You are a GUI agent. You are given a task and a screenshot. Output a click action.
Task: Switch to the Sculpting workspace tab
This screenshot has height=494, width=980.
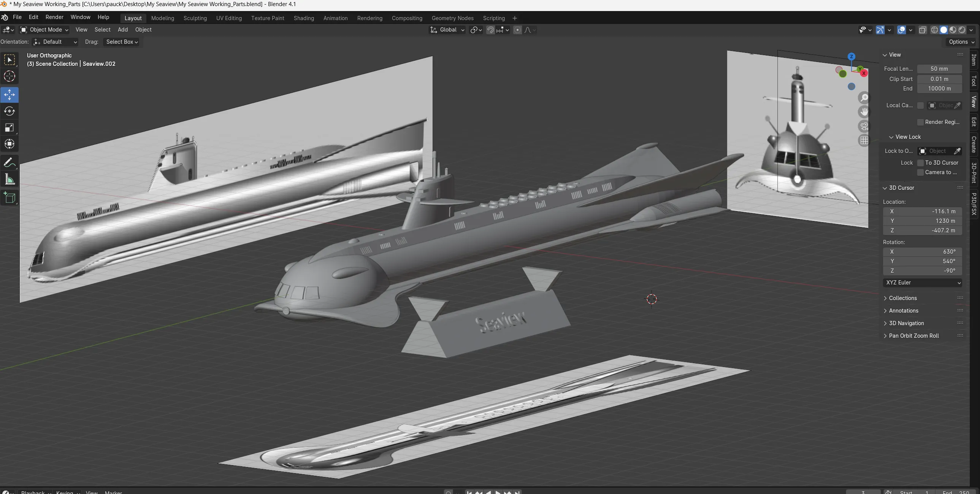(195, 18)
